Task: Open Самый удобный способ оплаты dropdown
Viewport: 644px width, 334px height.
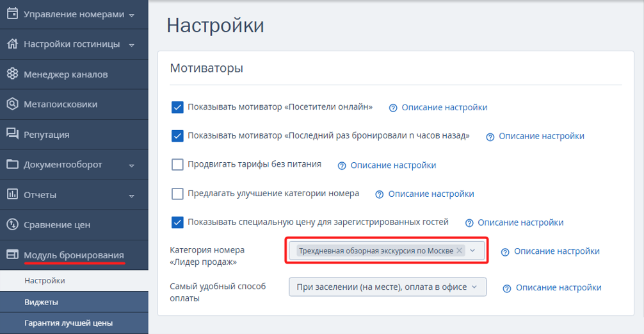Action: click(x=387, y=287)
